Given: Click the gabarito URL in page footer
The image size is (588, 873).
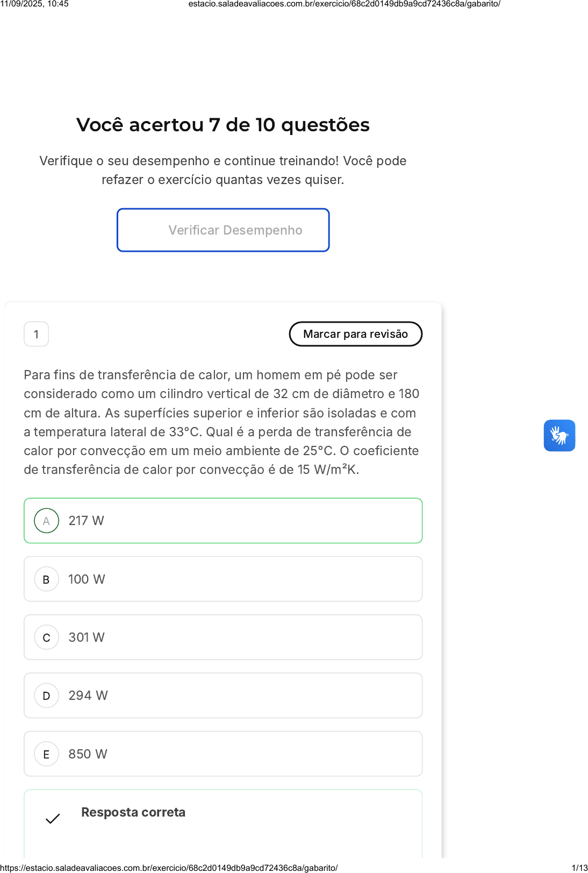Looking at the screenshot, I should 169,868.
